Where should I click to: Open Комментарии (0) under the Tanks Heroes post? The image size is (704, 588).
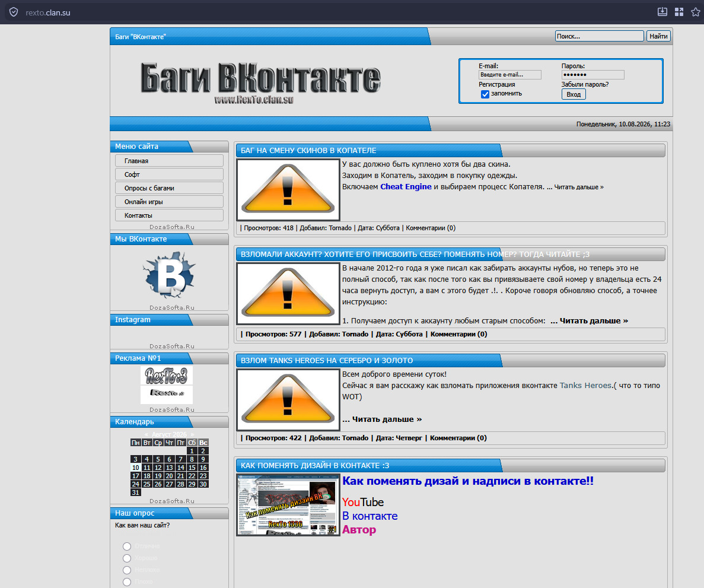pyautogui.click(x=458, y=438)
